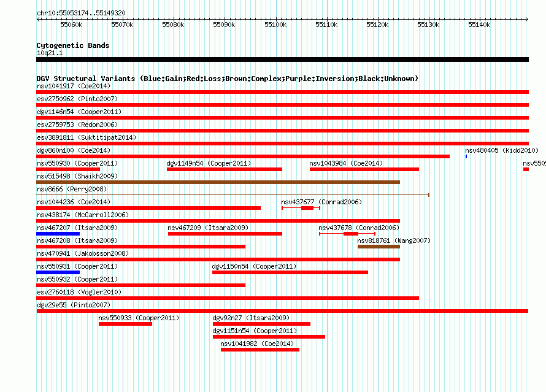The width and height of the screenshot is (546, 392).
Task: Click the 55100k ruler label
Action: (x=275, y=25)
